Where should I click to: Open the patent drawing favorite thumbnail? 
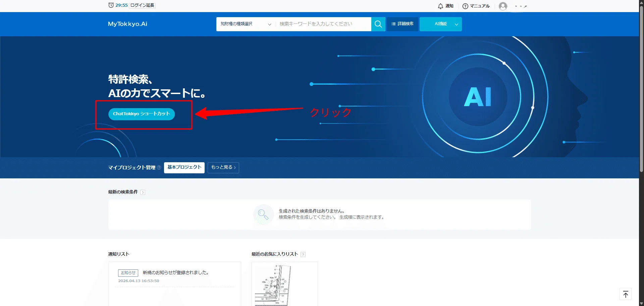[285, 284]
